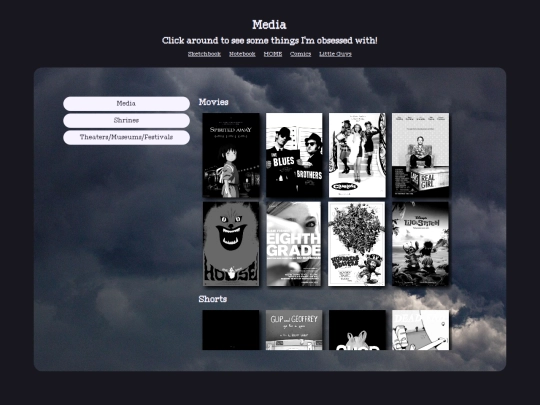Select the Clueless movie poster

pyautogui.click(x=357, y=155)
